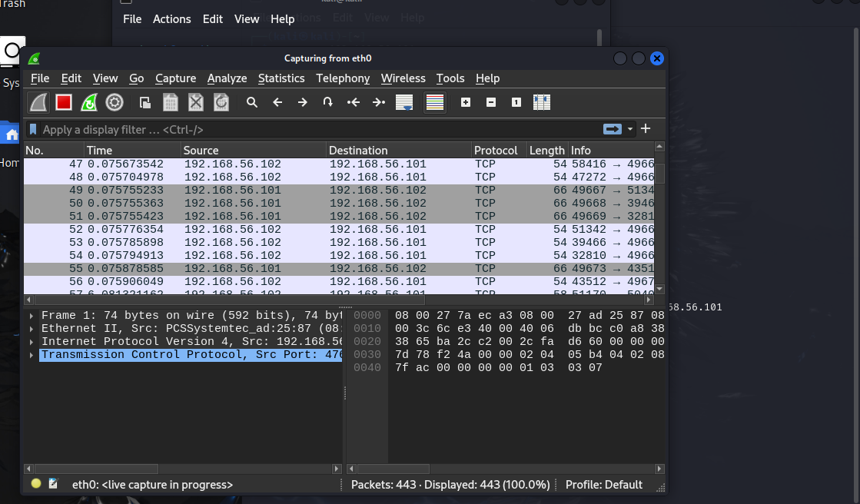Click the desktop Home folder icon

[11, 134]
